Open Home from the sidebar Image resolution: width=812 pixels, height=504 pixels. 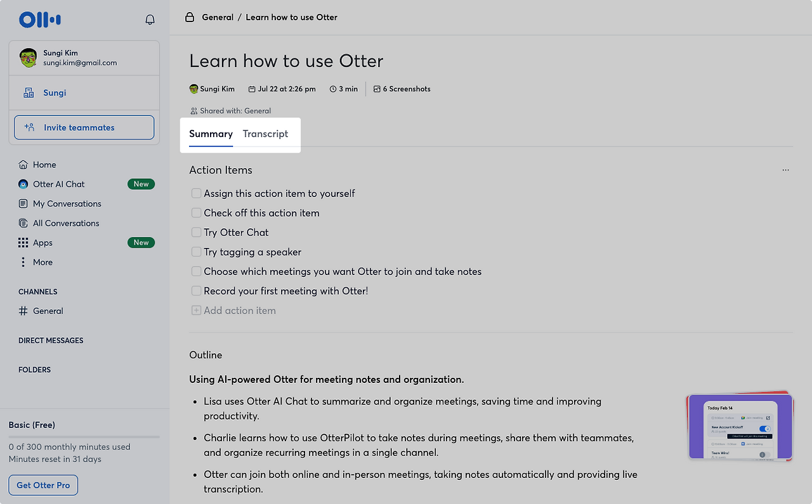tap(44, 165)
